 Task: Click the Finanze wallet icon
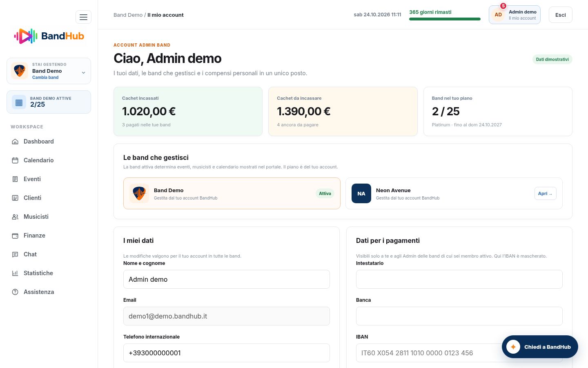point(15,236)
